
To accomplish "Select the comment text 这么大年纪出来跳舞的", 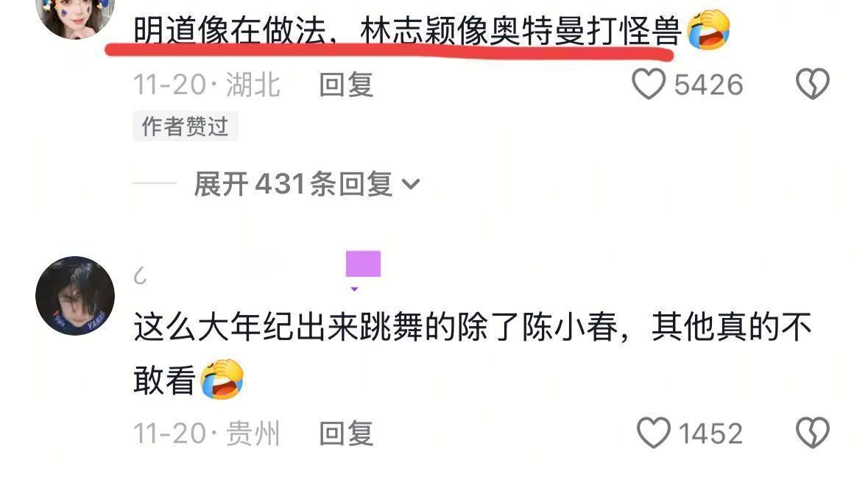I will [x=294, y=327].
